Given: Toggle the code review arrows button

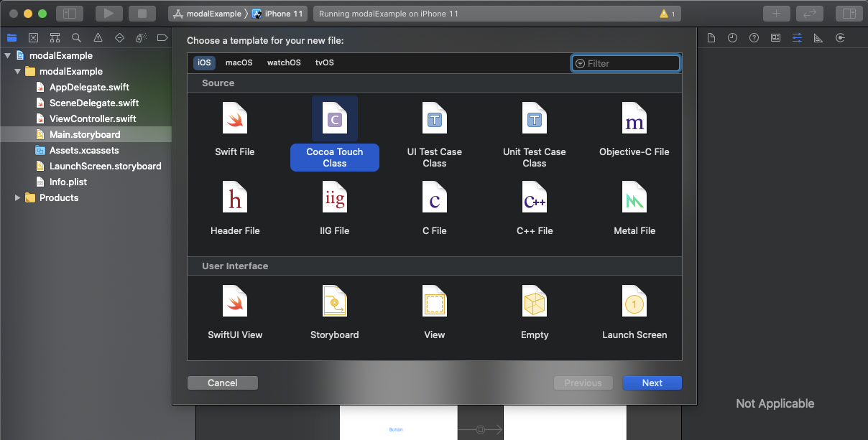Looking at the screenshot, I should 810,14.
